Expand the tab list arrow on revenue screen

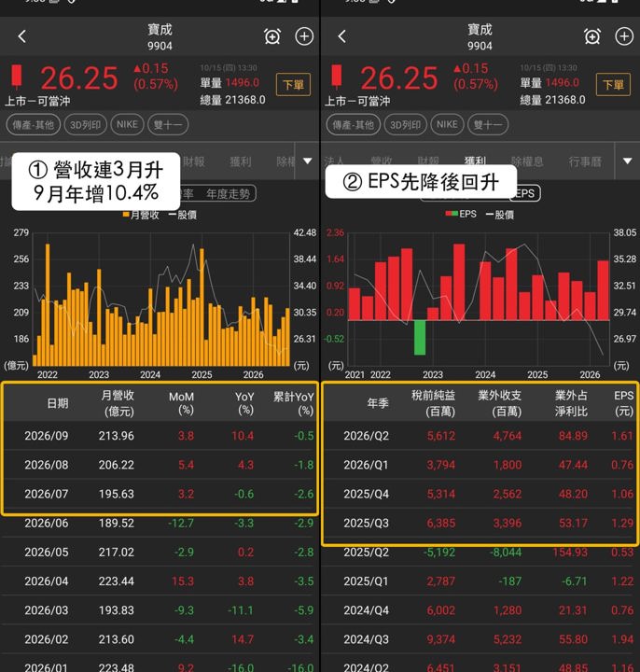(x=308, y=161)
